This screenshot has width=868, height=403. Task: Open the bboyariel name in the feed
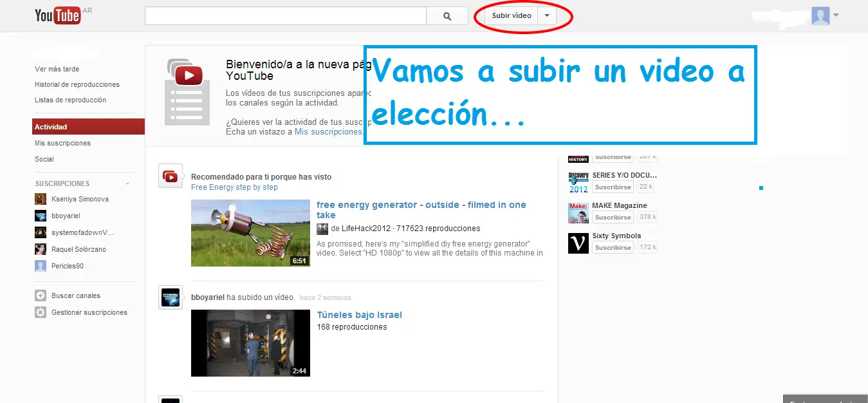pyautogui.click(x=208, y=297)
